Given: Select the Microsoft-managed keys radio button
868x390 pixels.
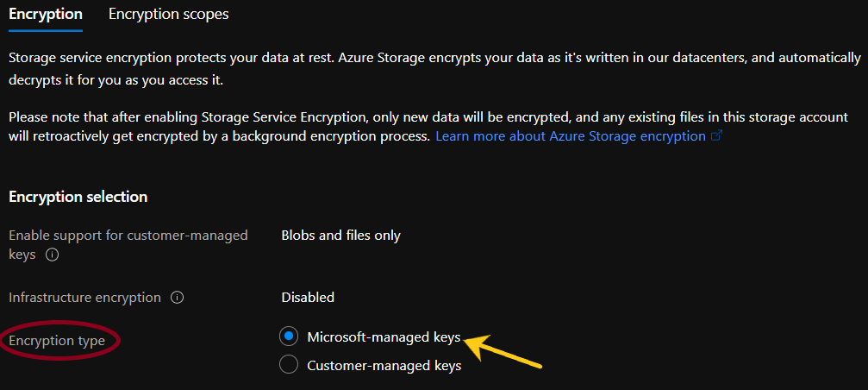Looking at the screenshot, I should 290,337.
